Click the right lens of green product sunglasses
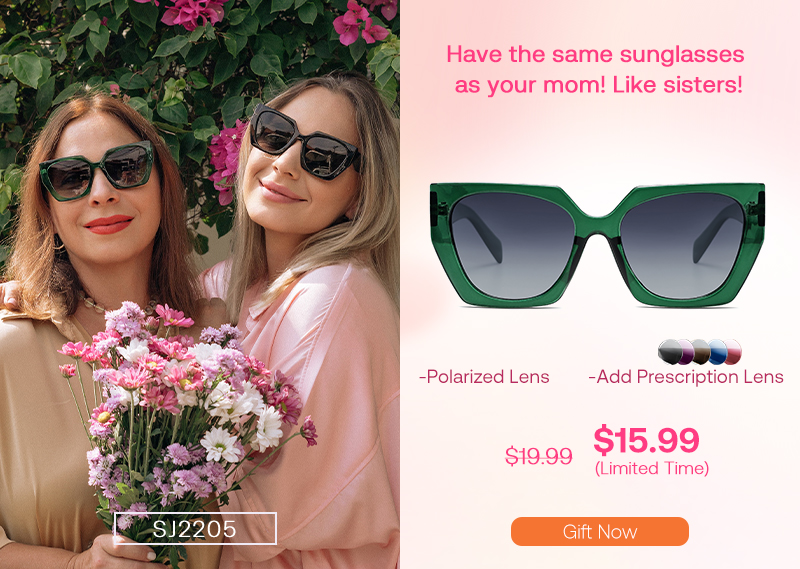 (x=682, y=245)
